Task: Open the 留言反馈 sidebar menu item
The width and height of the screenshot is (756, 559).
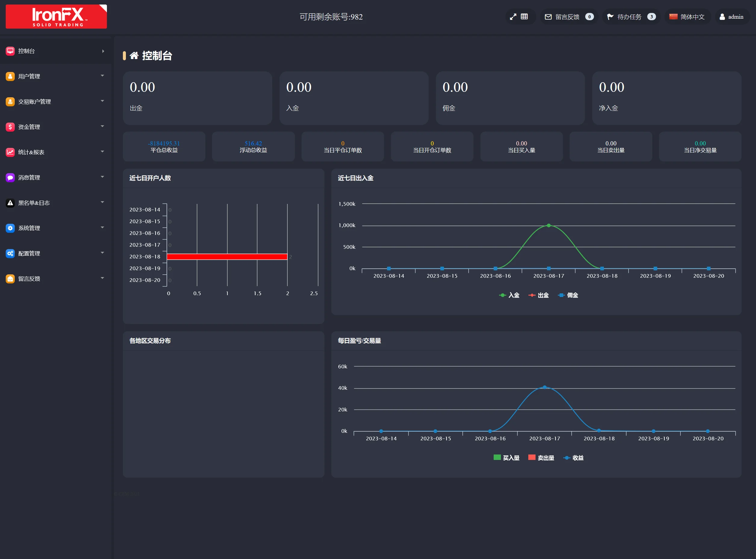Action: click(29, 279)
